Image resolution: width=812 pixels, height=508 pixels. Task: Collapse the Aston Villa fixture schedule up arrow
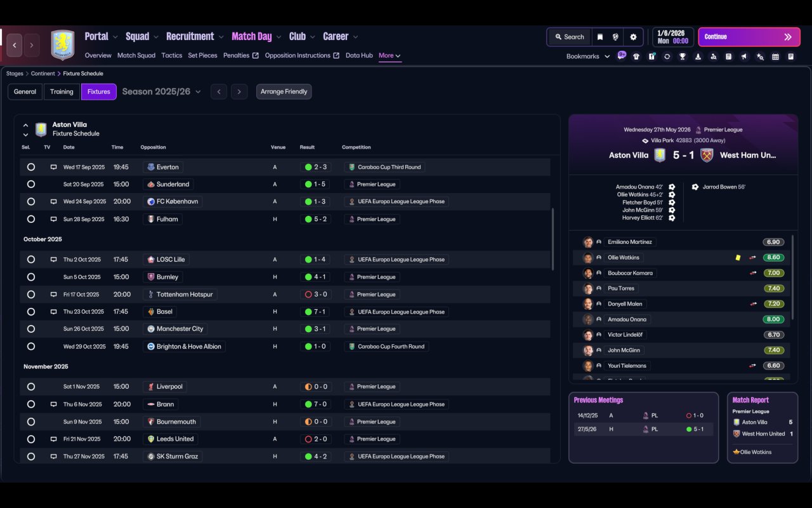click(x=25, y=125)
